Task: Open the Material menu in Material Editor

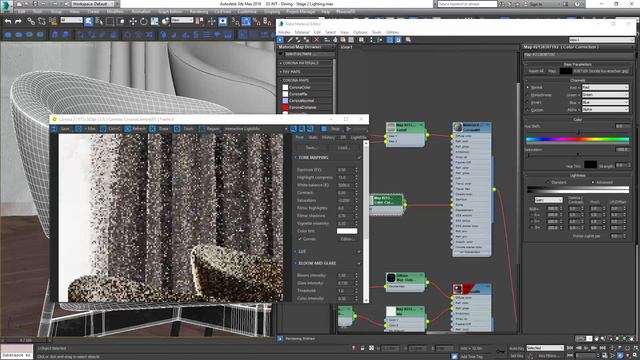Action: 302,32
